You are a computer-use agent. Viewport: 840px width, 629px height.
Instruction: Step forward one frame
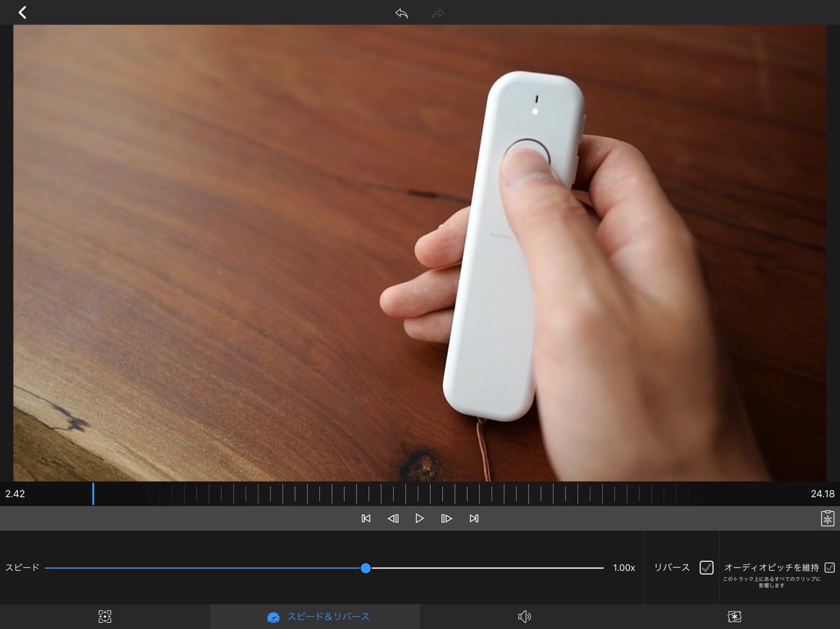tap(446, 519)
